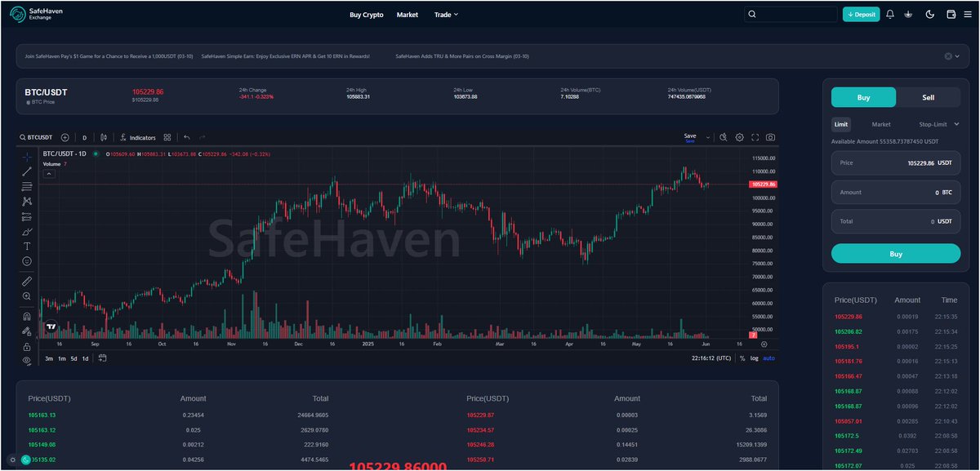Toggle percent scale on chart

point(742,358)
